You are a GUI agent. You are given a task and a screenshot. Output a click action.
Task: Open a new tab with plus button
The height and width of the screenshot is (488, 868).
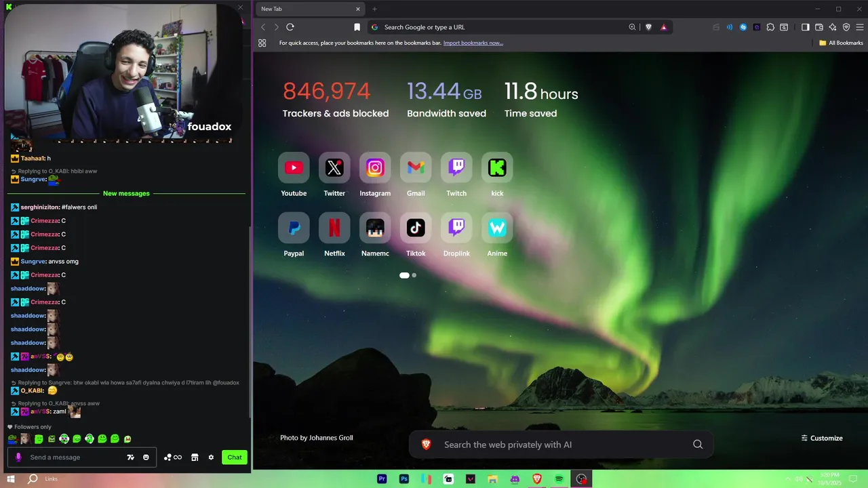[x=374, y=9]
